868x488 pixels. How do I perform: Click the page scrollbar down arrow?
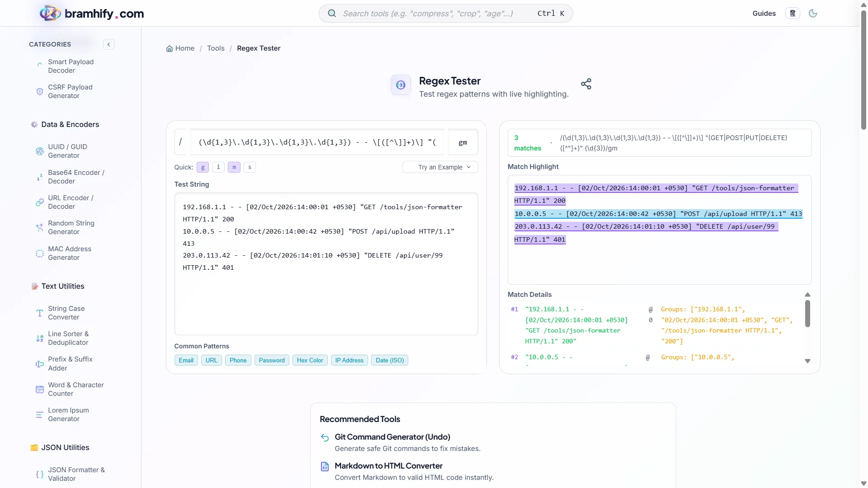coord(863,483)
